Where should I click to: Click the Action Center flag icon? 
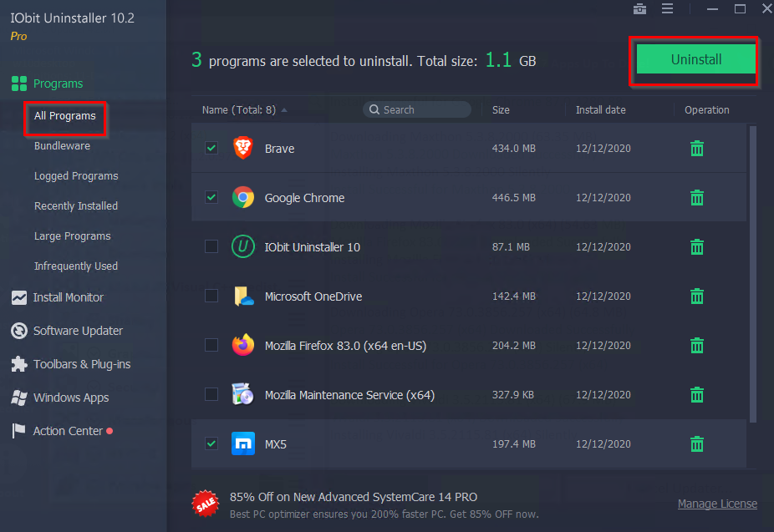[18, 431]
